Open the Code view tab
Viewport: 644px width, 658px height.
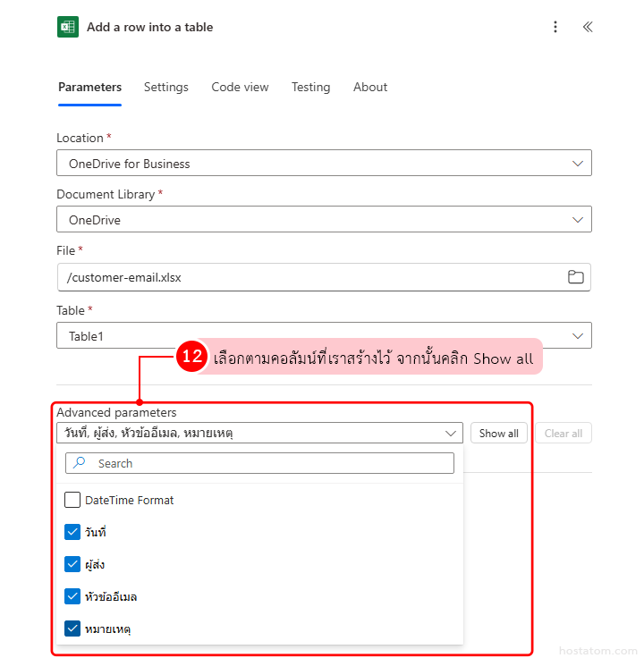pyautogui.click(x=240, y=87)
